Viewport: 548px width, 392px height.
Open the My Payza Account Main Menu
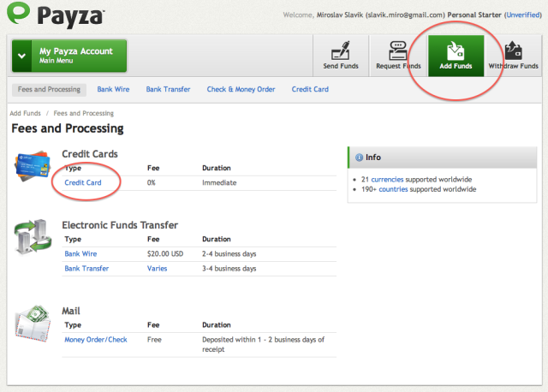[69, 56]
